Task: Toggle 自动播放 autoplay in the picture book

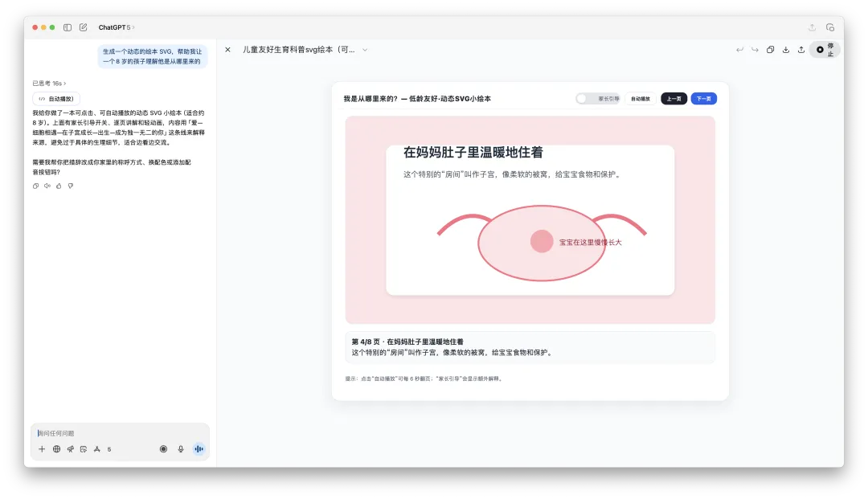Action: click(x=640, y=99)
